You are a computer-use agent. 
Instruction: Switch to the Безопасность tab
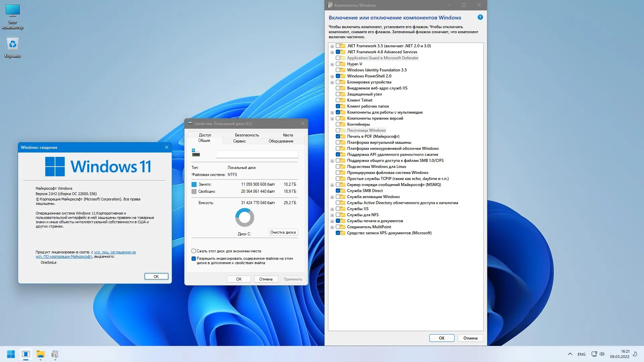pyautogui.click(x=247, y=135)
